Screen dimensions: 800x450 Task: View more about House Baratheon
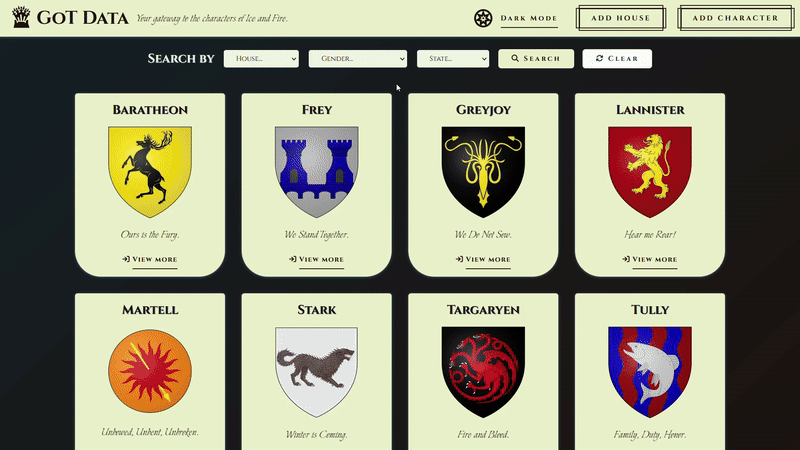click(150, 259)
